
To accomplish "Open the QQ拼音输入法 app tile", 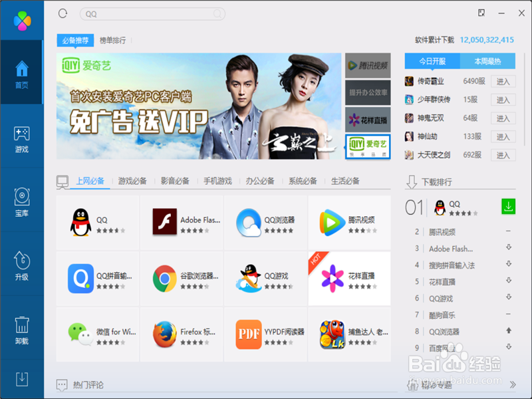I will coord(98,279).
